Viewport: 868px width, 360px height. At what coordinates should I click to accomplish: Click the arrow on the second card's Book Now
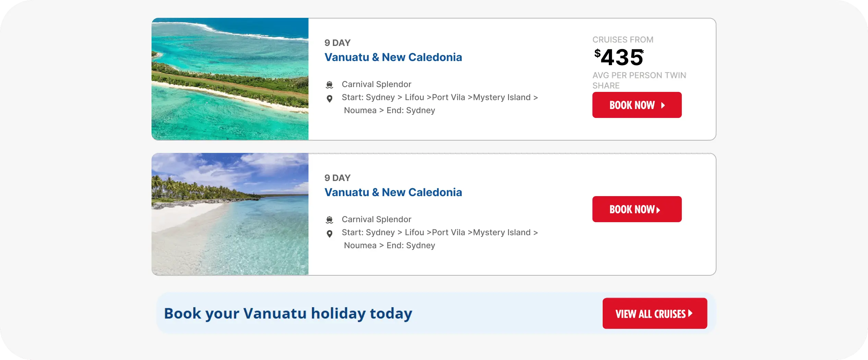click(x=658, y=210)
